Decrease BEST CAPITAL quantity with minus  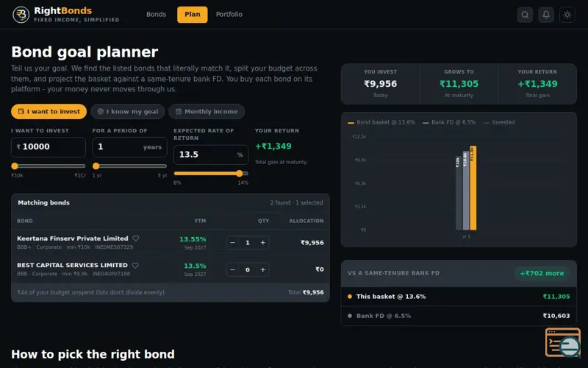pyautogui.click(x=232, y=269)
